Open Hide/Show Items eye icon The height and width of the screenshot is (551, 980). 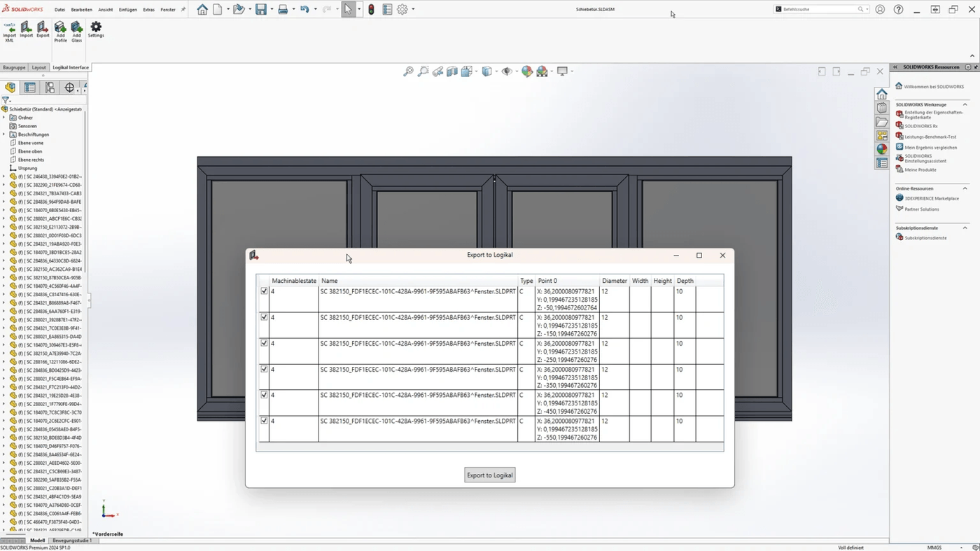pos(506,71)
